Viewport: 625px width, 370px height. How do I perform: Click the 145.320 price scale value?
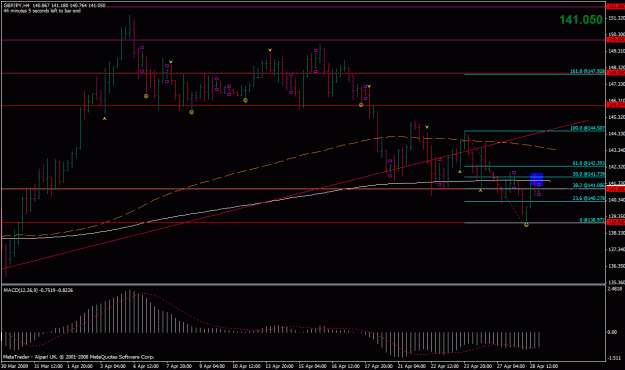coord(616,117)
